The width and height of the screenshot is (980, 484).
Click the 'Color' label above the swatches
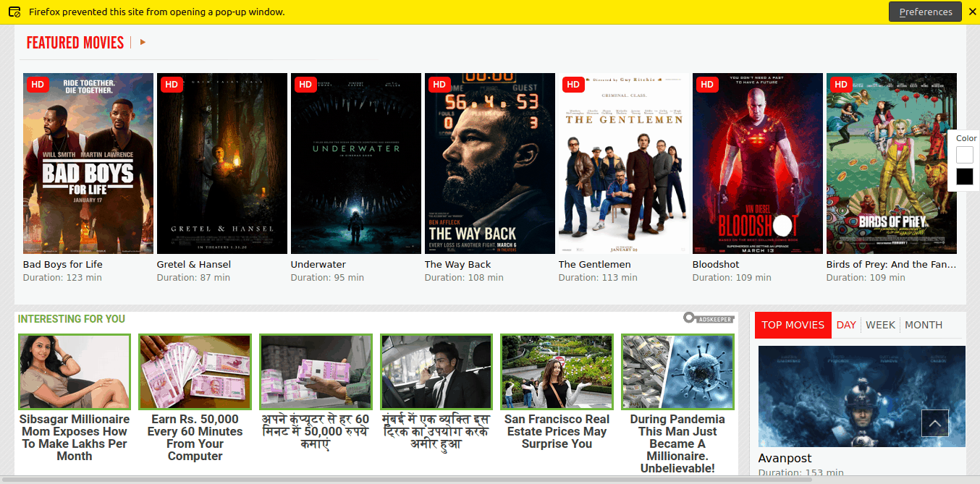(966, 138)
